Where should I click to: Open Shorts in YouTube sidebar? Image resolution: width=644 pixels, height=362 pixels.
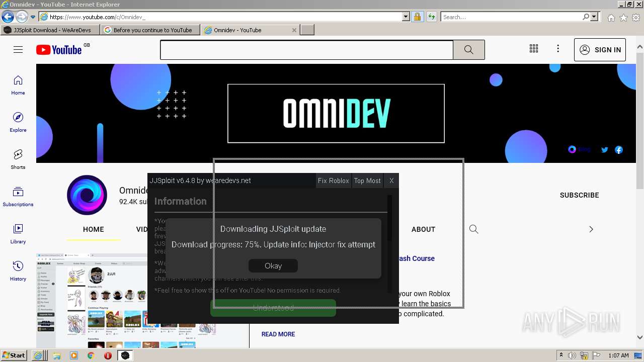18,160
